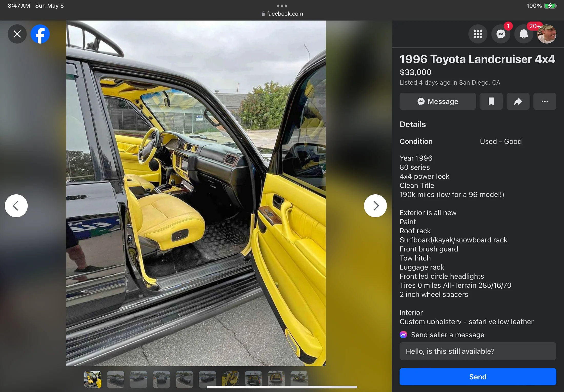Image resolution: width=564 pixels, height=392 pixels.
Task: Select the sixth photo thumbnail
Action: coord(207,379)
